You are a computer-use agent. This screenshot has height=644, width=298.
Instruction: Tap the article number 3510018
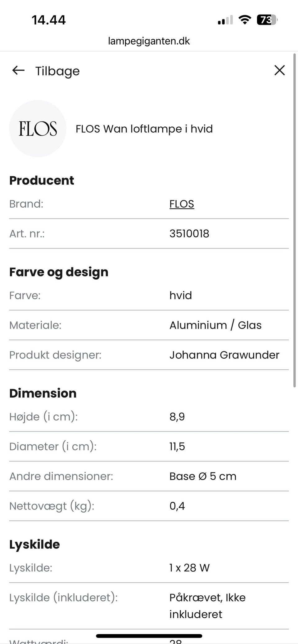189,234
